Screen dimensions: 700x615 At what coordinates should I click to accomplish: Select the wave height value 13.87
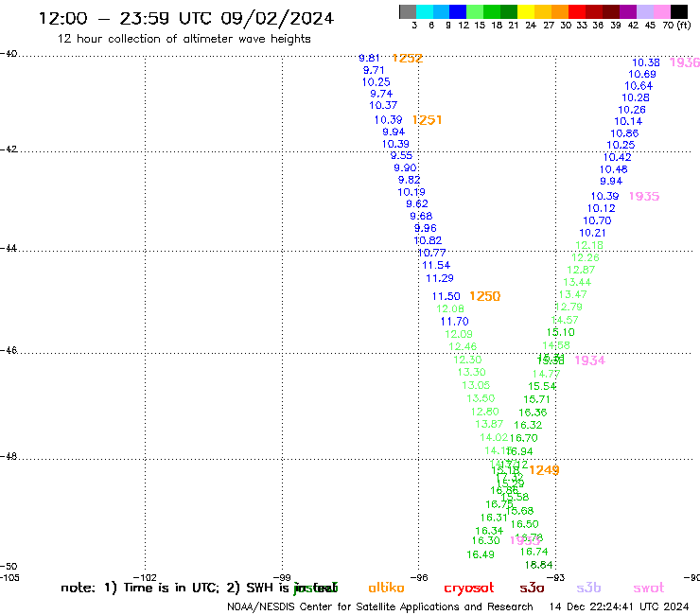(x=489, y=424)
